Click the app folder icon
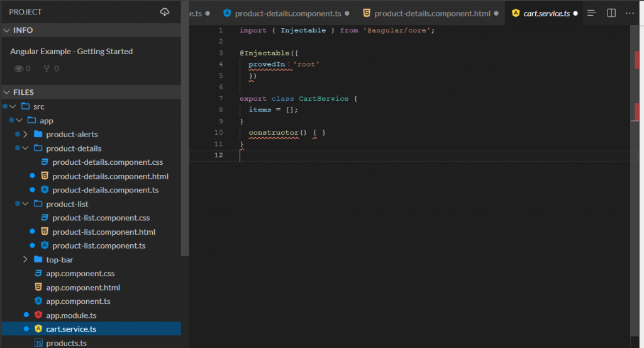Screen dimensions: 644x348 click(x=31, y=120)
